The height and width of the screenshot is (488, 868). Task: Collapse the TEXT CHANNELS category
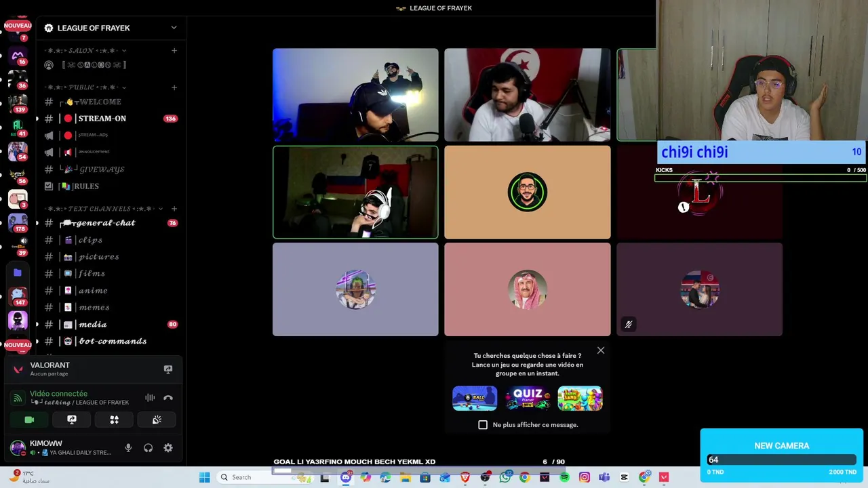pyautogui.click(x=104, y=209)
